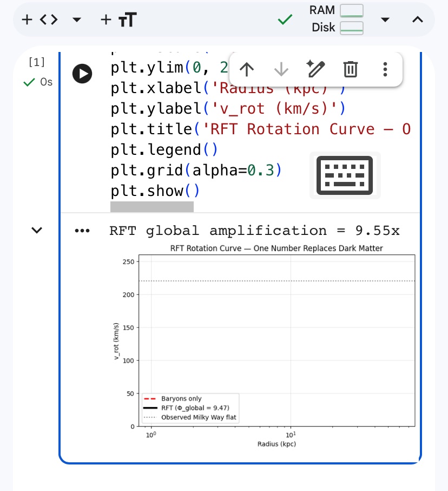The height and width of the screenshot is (491, 448).
Task: Click the 0s execution time status
Action: (38, 82)
